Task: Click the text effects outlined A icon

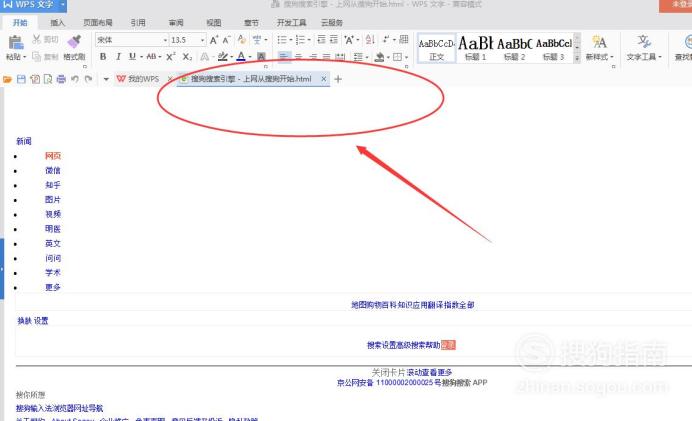Action: tap(204, 56)
